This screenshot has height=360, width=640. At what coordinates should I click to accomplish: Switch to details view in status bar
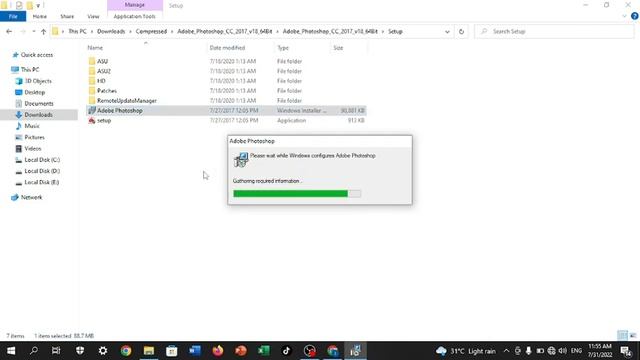[x=622, y=336]
